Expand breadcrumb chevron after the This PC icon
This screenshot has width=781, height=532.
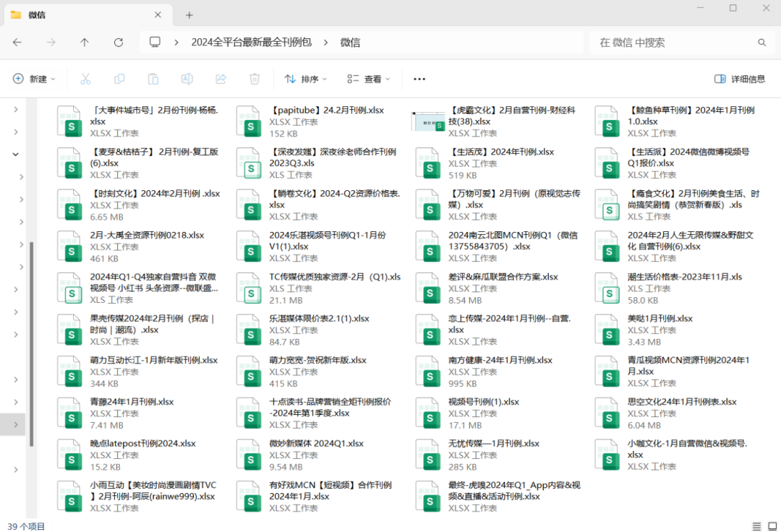[176, 43]
